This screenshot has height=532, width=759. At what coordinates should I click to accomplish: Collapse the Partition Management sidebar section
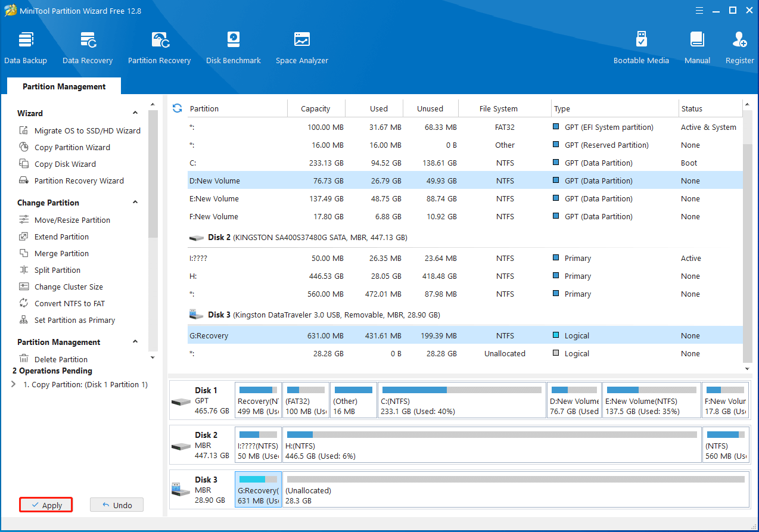point(135,342)
